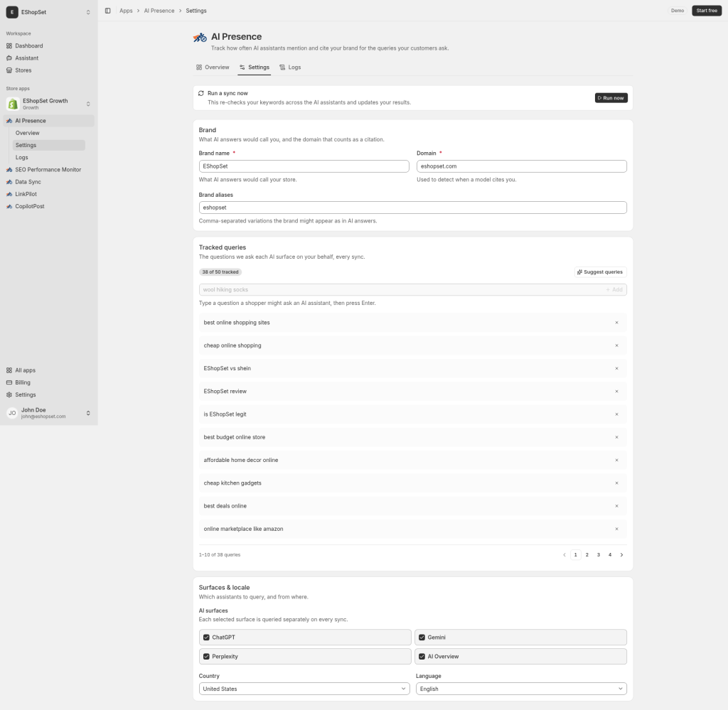Open SEO Performance Monitor app
The image size is (728, 710).
(x=49, y=170)
